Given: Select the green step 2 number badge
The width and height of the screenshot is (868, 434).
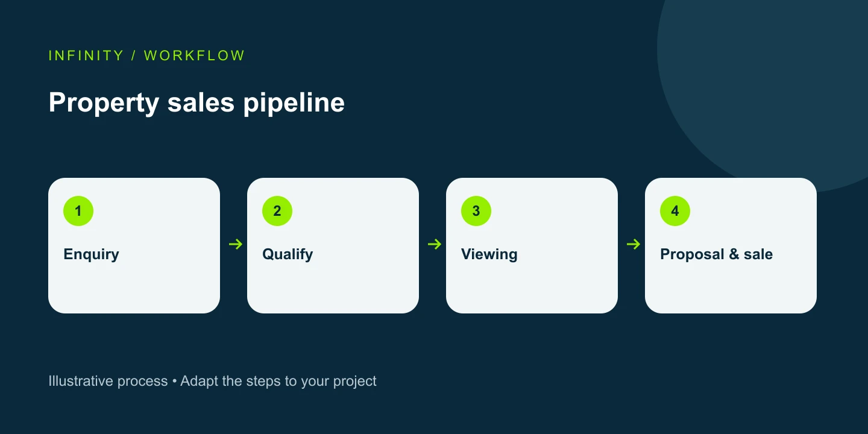Looking at the screenshot, I should [277, 211].
